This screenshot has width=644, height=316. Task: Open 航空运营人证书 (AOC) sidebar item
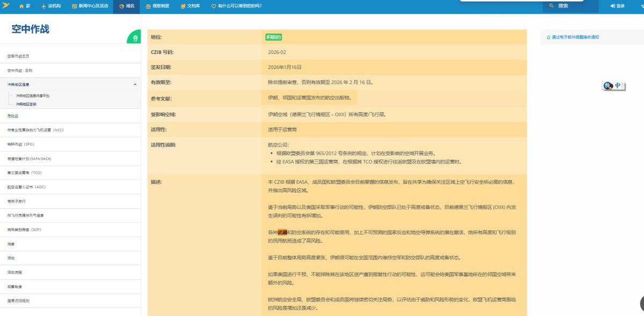click(x=26, y=187)
